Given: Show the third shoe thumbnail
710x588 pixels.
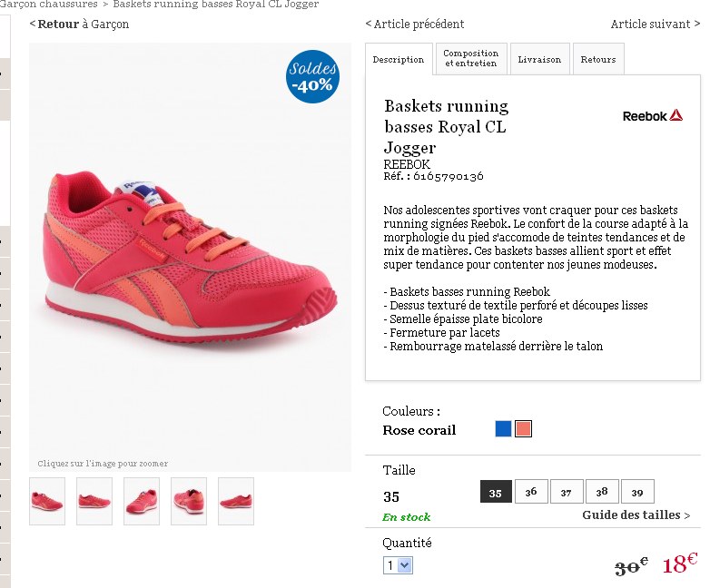Looking at the screenshot, I should click(142, 501).
